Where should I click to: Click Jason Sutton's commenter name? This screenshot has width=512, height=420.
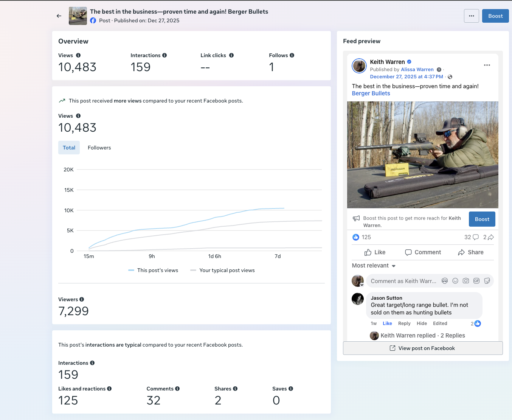[386, 298]
